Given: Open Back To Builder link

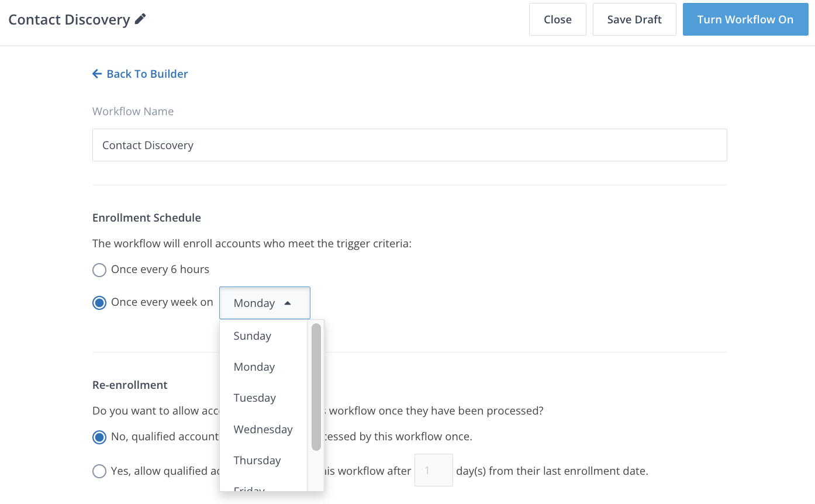Looking at the screenshot, I should point(147,73).
